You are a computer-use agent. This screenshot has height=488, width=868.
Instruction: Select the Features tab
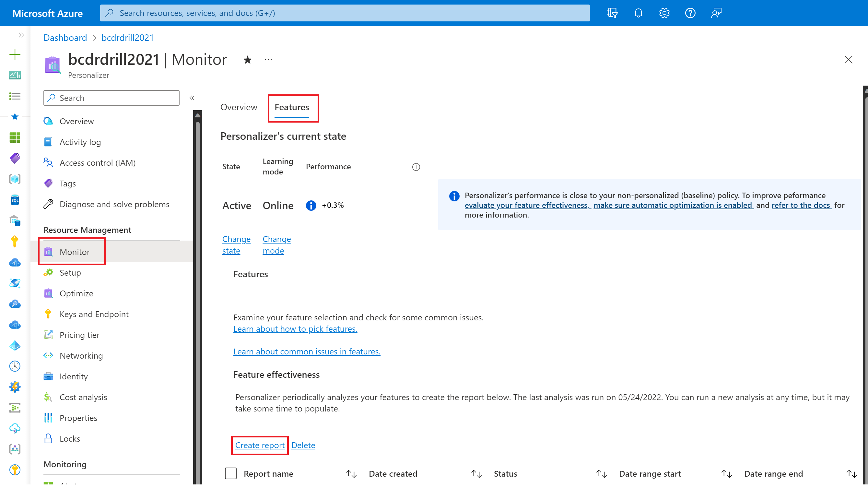pyautogui.click(x=291, y=107)
